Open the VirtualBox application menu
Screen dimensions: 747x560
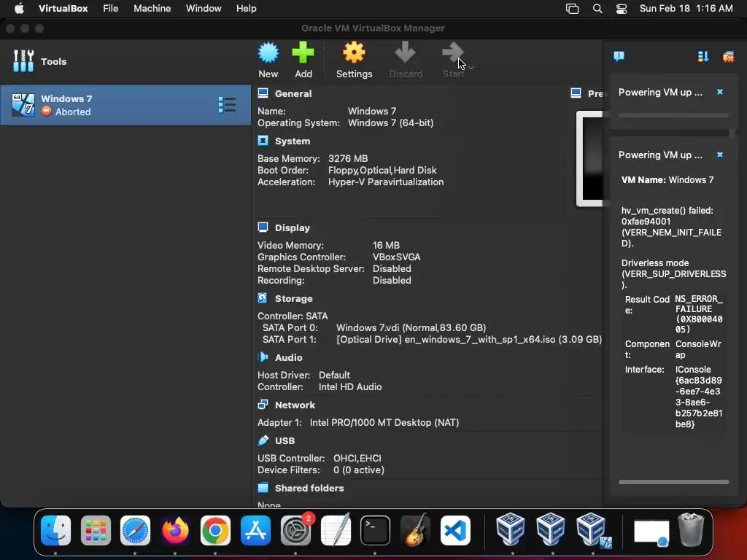pos(63,9)
